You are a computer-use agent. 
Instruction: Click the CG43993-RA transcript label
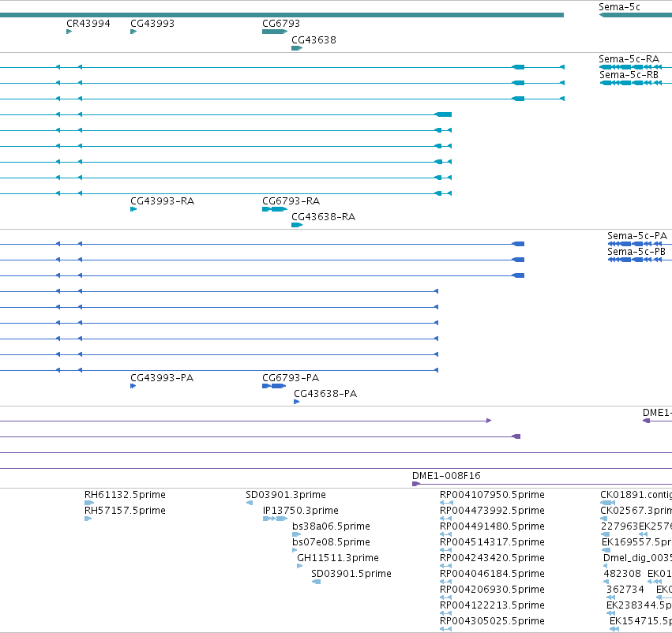tap(163, 201)
